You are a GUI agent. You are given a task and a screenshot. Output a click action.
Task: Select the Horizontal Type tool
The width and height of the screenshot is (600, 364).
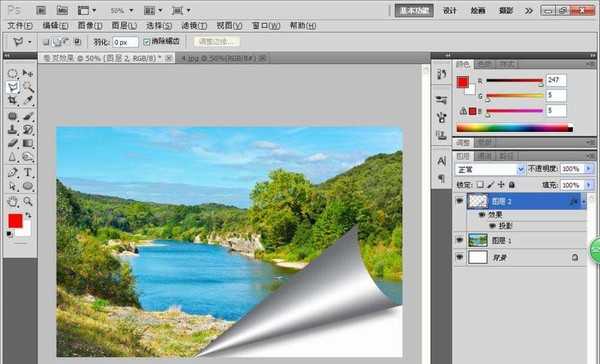[28, 172]
